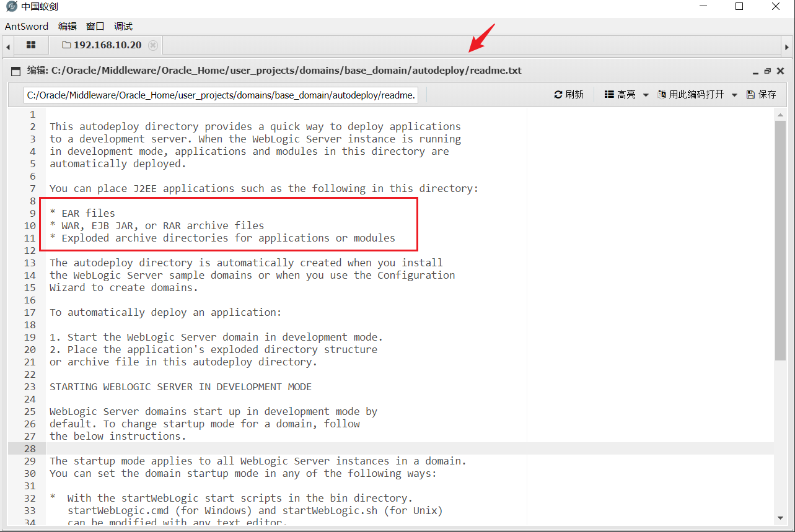Save the file with 保存
Image resolution: width=795 pixels, height=532 pixels.
(762, 94)
